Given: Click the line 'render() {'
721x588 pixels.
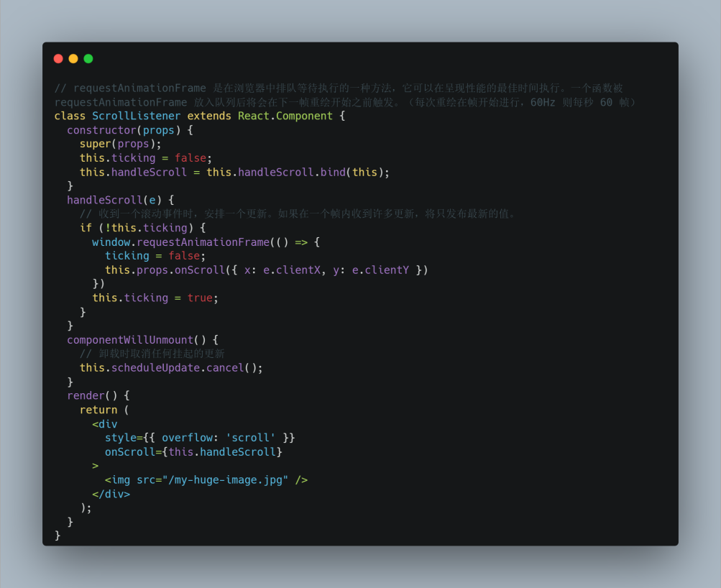Looking at the screenshot, I should point(98,395).
